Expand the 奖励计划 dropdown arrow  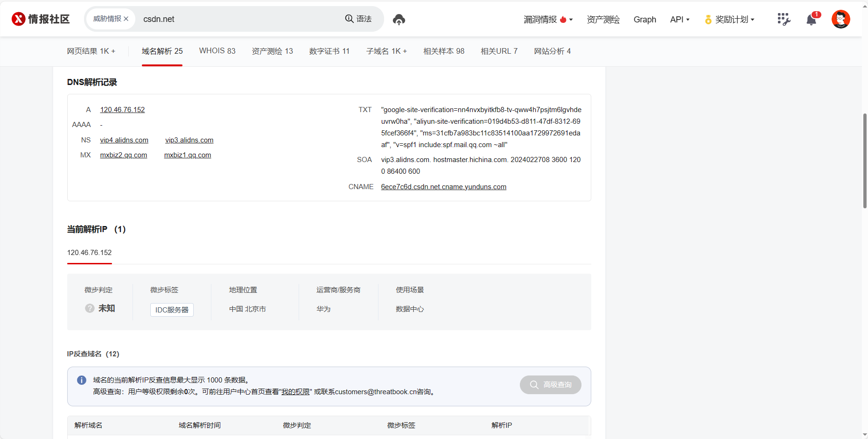752,20
